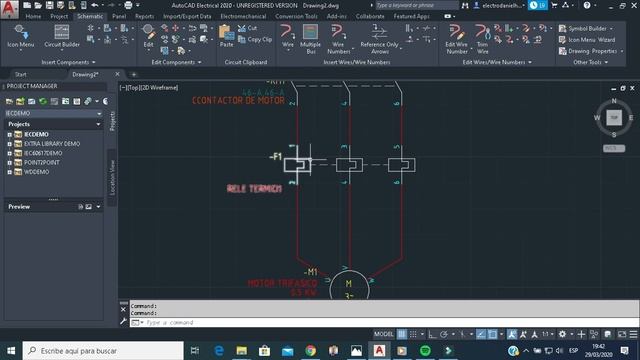Add a new drawing tab
Viewport: 640px width, 360px height.
pos(133,74)
